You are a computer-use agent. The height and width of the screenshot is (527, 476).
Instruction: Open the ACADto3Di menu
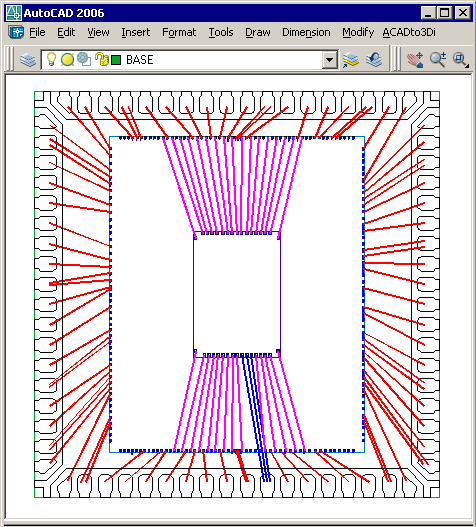[409, 32]
